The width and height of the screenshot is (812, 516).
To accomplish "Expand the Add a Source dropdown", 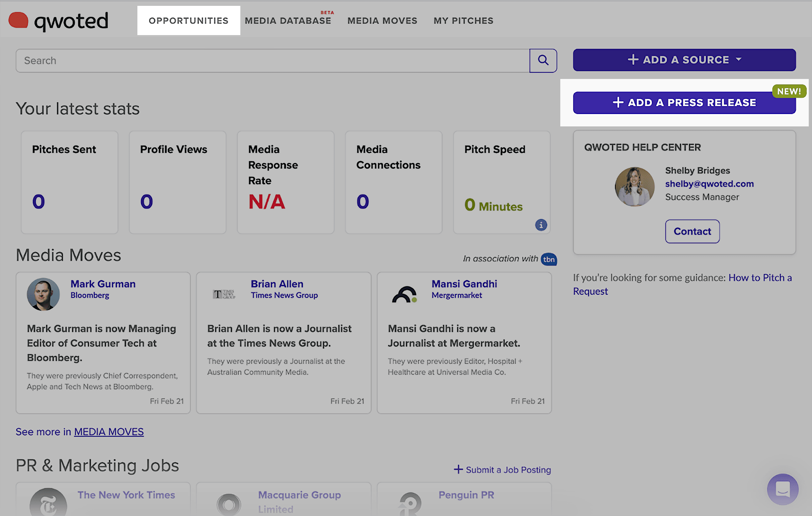I will 684,60.
